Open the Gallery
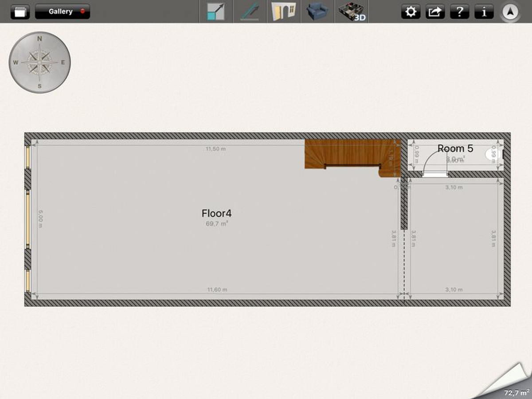Viewport: 532px width, 399px height. [x=62, y=12]
